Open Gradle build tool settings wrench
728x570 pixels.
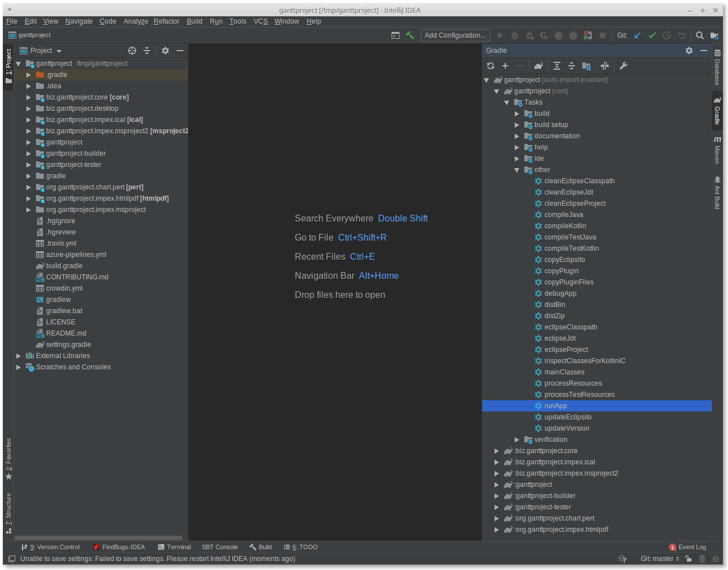tap(623, 66)
